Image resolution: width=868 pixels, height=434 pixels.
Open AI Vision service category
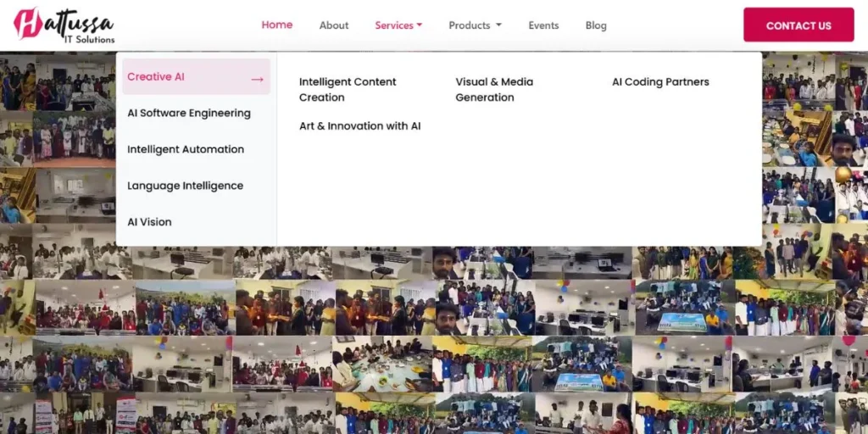pos(149,222)
